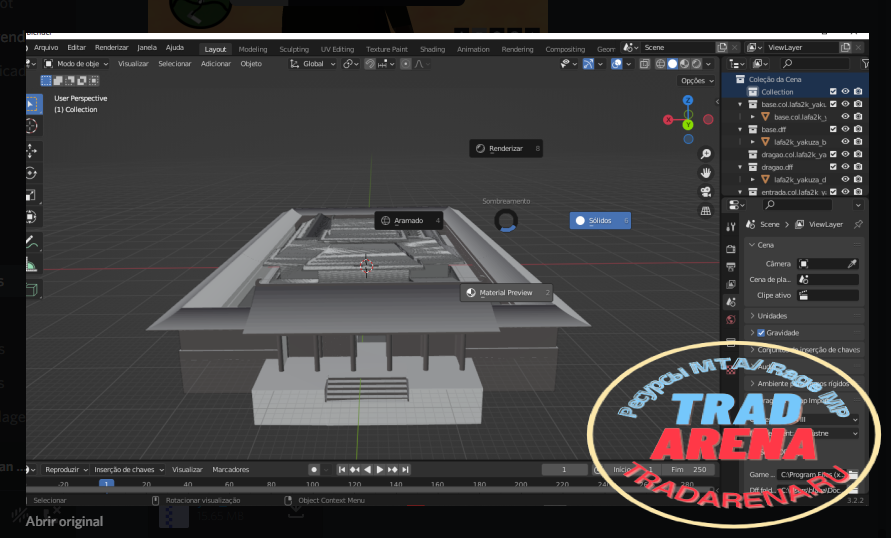Viewport: 891px width, 538px height.
Task: Select the Measure tool icon
Action: [32, 265]
